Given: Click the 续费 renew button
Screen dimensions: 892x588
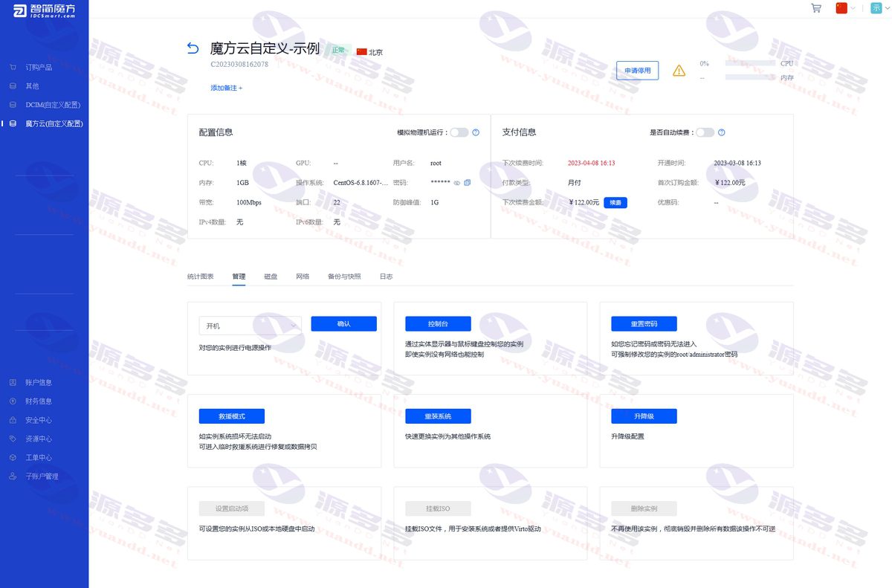Looking at the screenshot, I should click(x=615, y=202).
